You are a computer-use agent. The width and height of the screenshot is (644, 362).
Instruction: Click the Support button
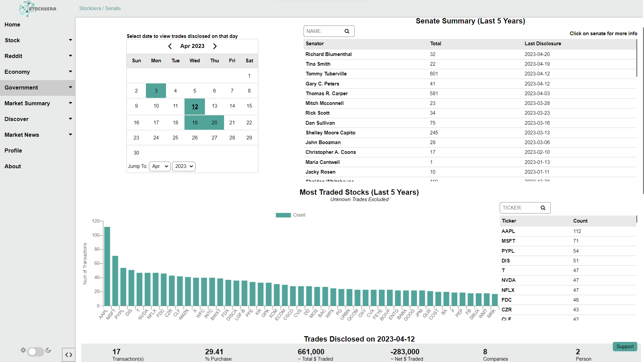(x=625, y=347)
